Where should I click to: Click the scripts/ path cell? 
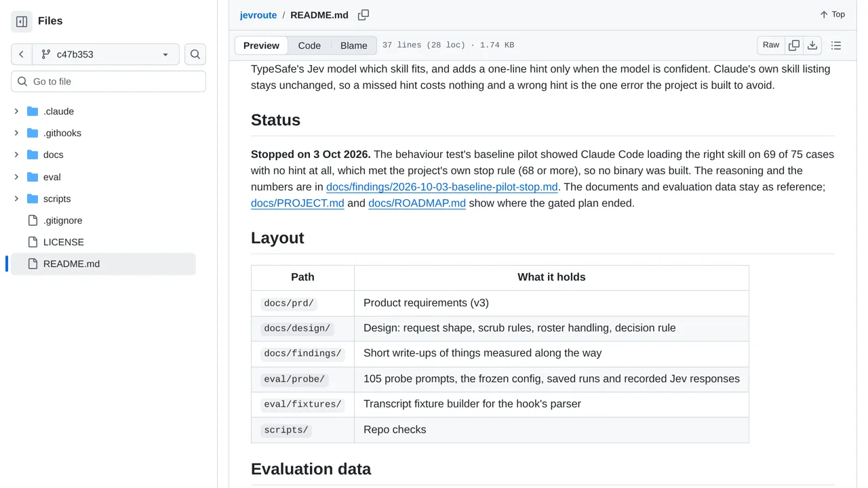(x=302, y=430)
